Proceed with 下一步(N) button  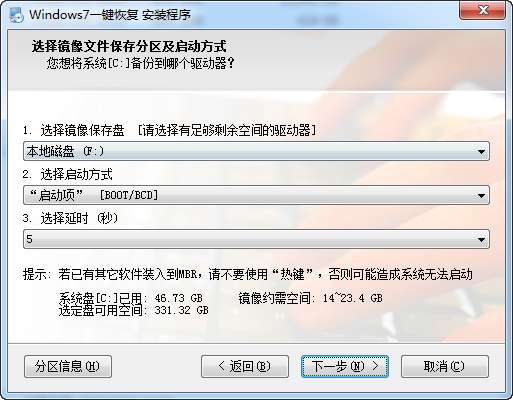tap(345, 366)
